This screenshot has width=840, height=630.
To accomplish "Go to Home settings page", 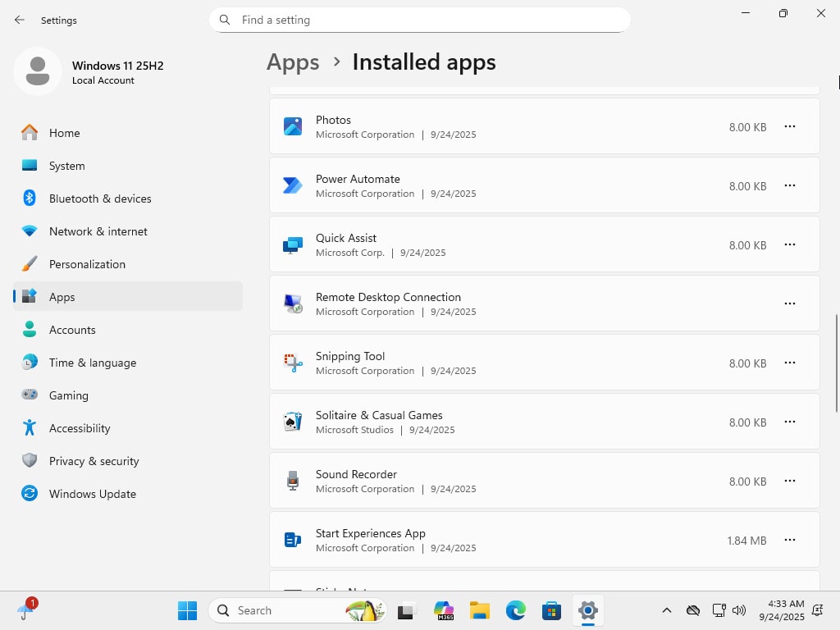I will [127, 133].
